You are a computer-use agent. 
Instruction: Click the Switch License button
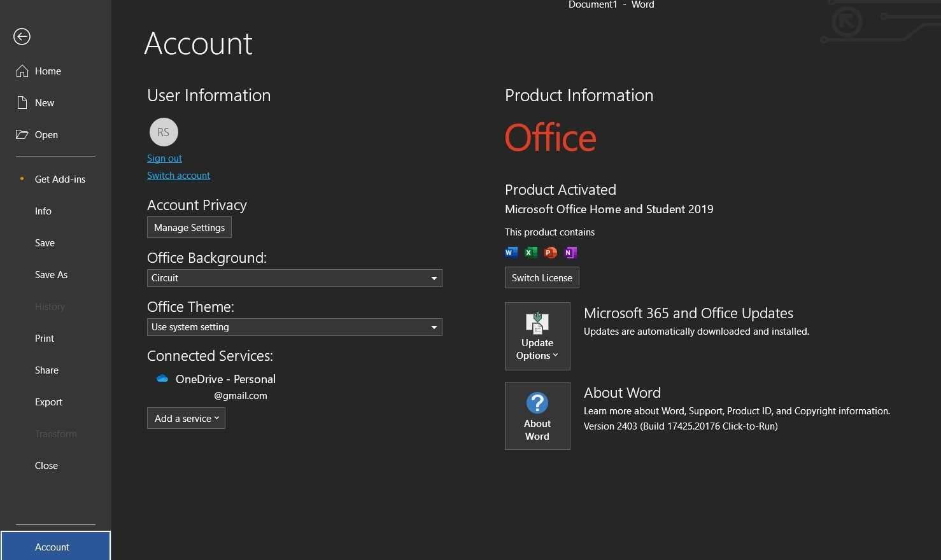coord(542,277)
